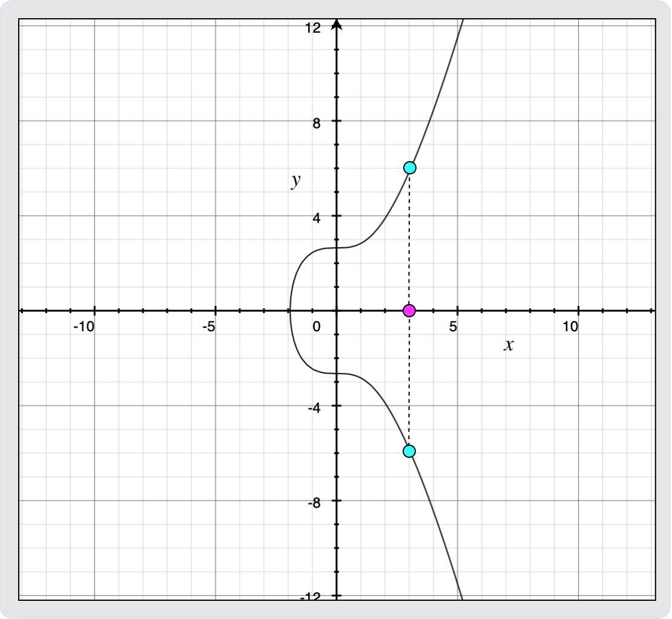
Task: Click the italic y axis label
Action: pos(296,180)
